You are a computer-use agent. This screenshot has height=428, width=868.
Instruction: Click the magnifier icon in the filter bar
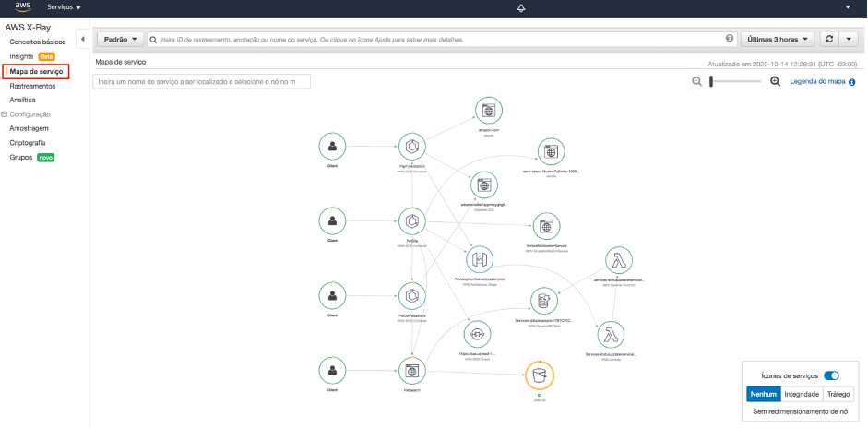[x=153, y=40]
